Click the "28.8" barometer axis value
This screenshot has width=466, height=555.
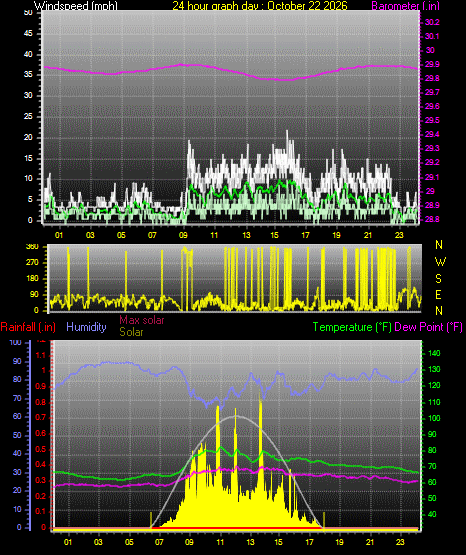click(x=432, y=219)
